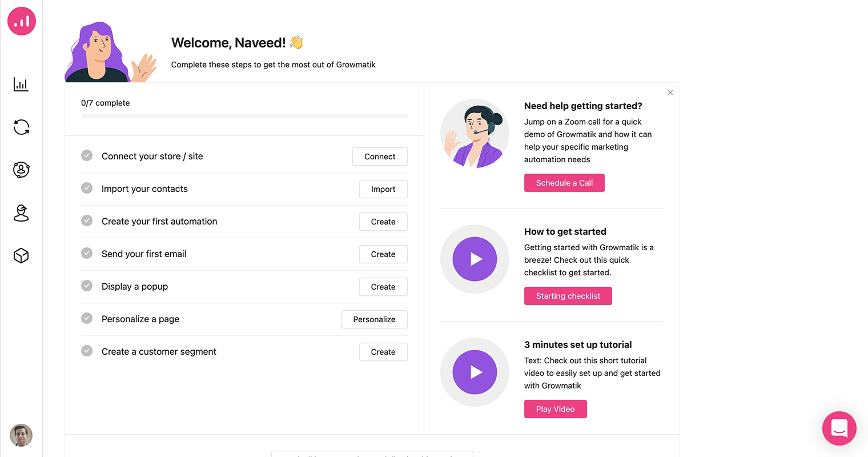Check the Personalize a page step
Screen dimensions: 868x457
click(87, 318)
